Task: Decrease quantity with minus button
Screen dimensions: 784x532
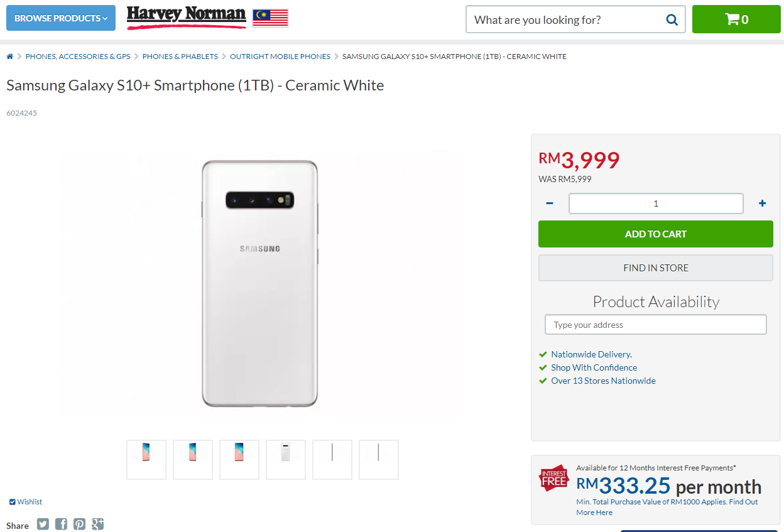Action: click(550, 203)
